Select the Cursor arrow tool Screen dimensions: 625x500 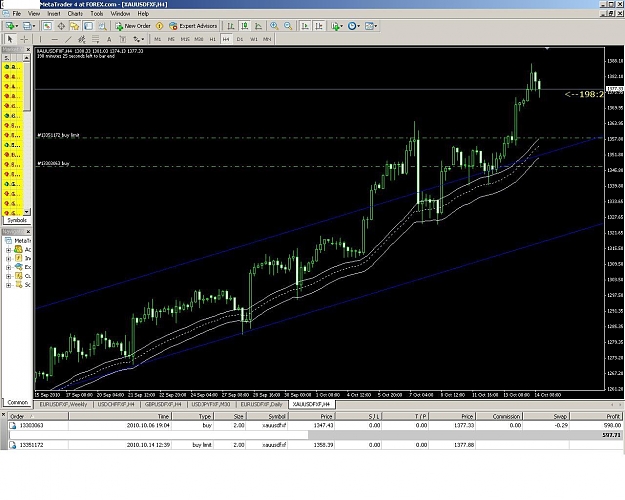tap(10, 39)
